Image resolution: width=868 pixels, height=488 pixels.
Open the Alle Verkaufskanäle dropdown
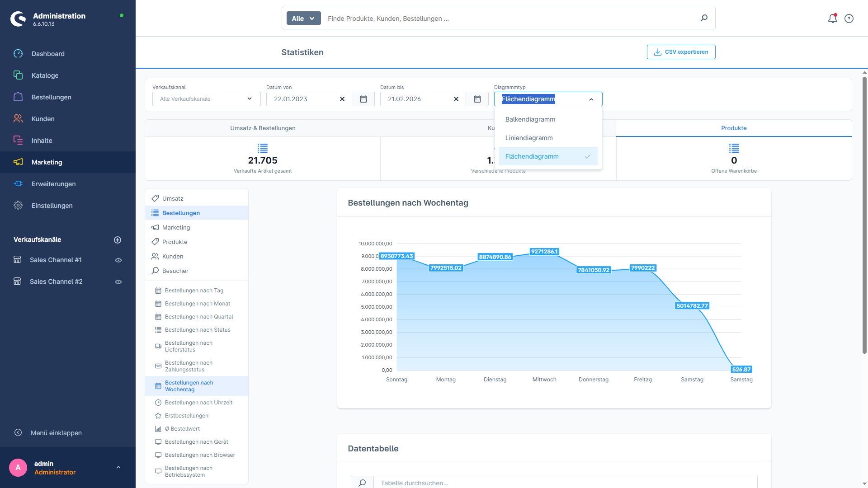click(x=206, y=99)
